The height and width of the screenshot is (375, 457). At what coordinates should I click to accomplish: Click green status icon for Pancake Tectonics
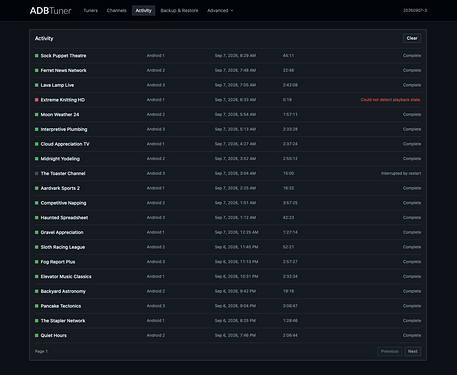point(37,306)
